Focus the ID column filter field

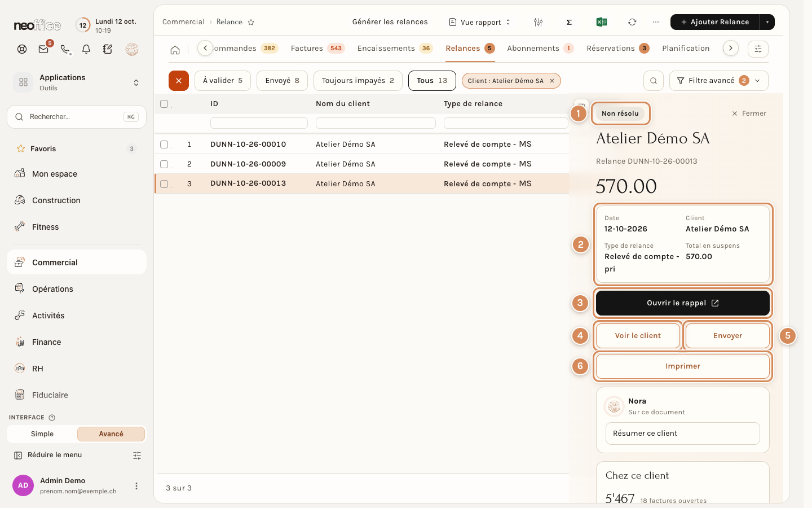coord(259,123)
